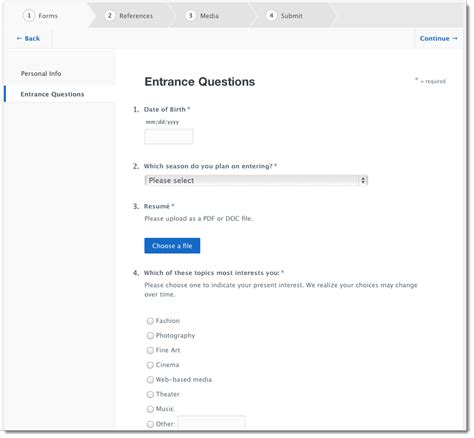Switch to the Media step
The height and width of the screenshot is (438, 474).
210,16
